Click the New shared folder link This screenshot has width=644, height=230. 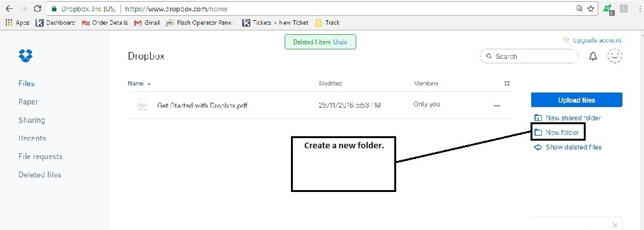[x=567, y=118]
